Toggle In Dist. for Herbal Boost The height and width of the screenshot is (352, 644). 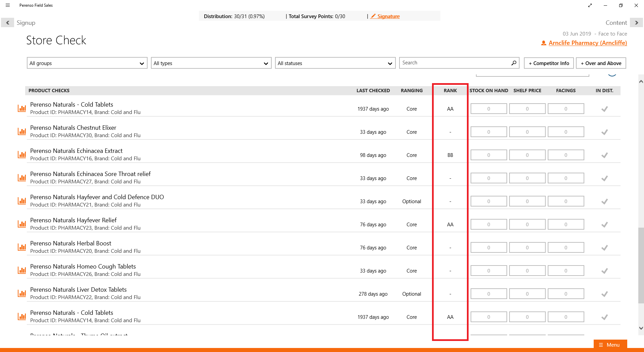[x=604, y=248]
